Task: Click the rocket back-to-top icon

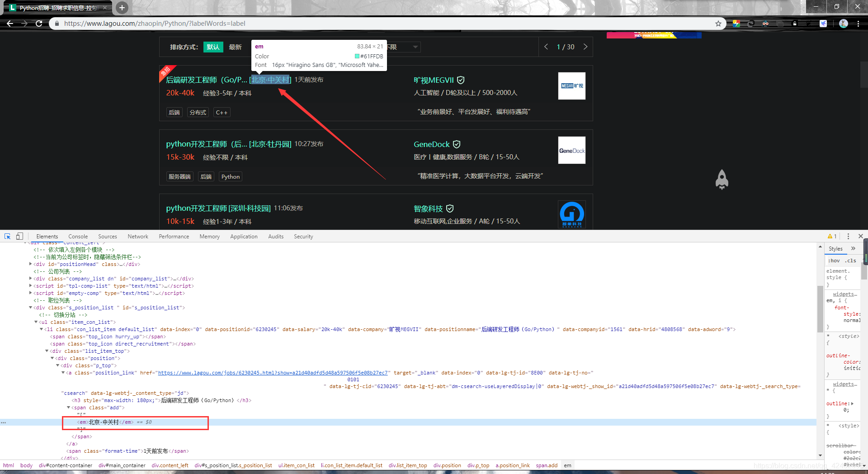Action: pos(722,180)
